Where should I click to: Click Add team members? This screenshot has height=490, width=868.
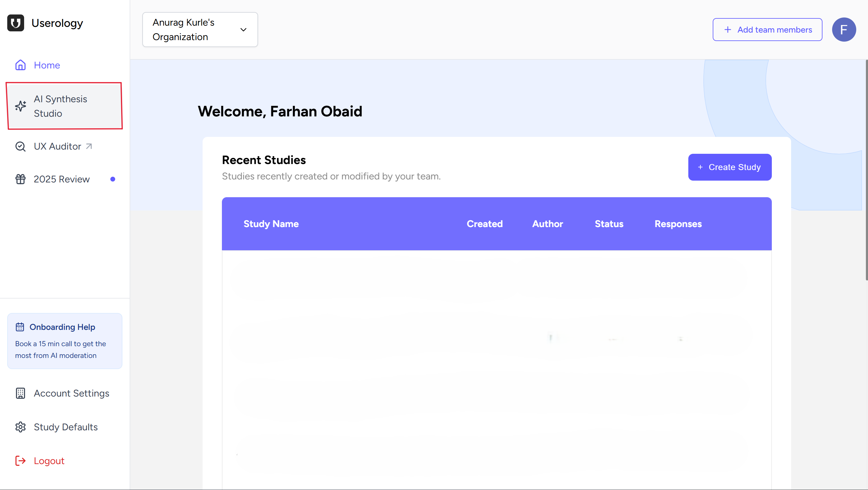(x=767, y=30)
